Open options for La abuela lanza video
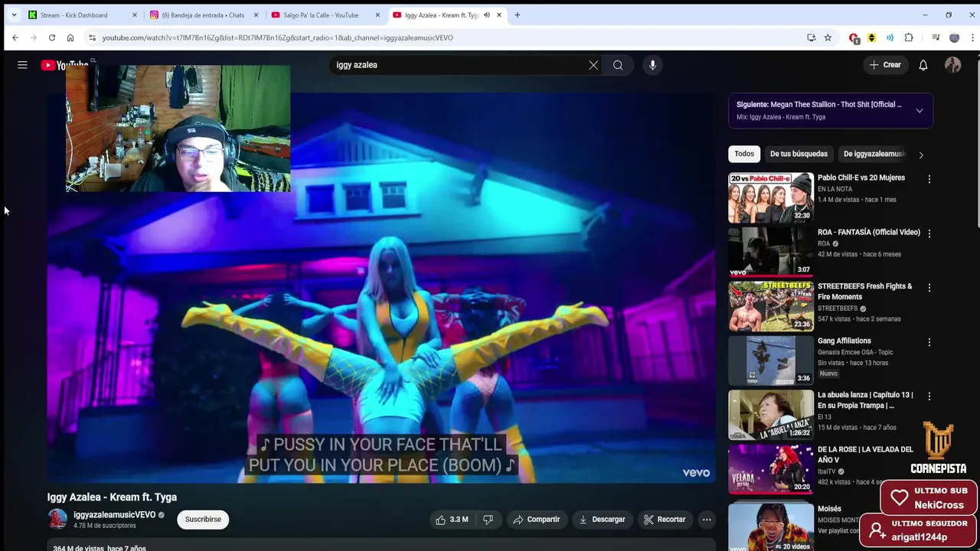The image size is (980, 551). (929, 396)
